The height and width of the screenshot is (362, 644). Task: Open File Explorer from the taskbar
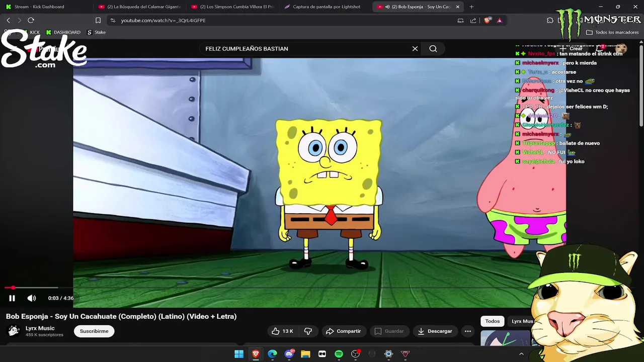pos(305,354)
